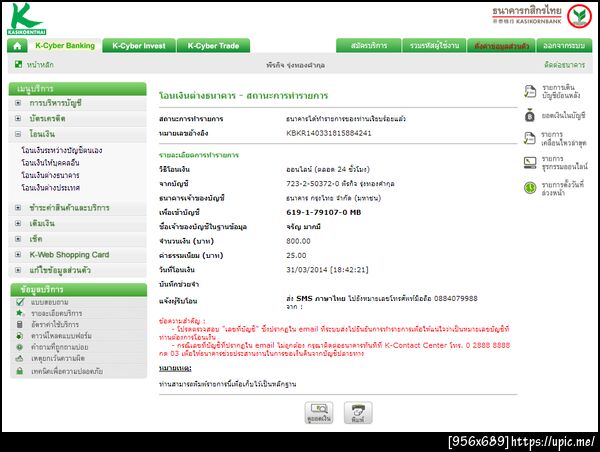Click the หน้าหลัก link
This screenshot has height=452, width=600.
click(x=40, y=65)
